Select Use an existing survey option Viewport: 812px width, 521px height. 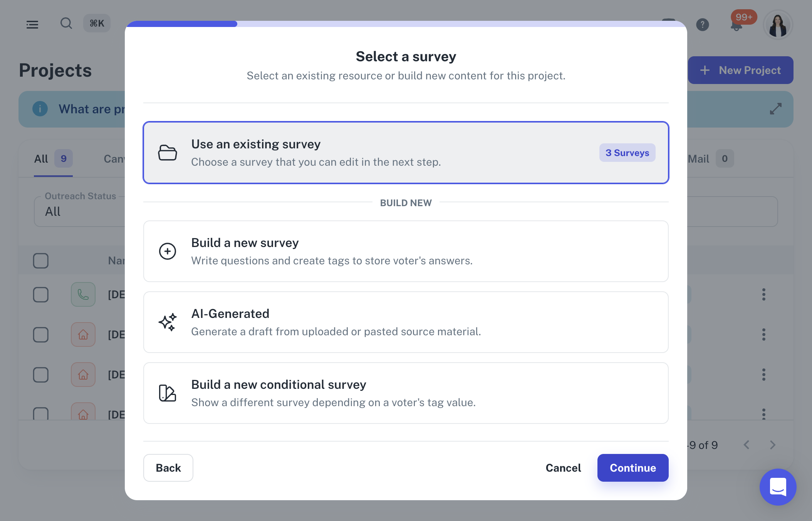pyautogui.click(x=406, y=153)
